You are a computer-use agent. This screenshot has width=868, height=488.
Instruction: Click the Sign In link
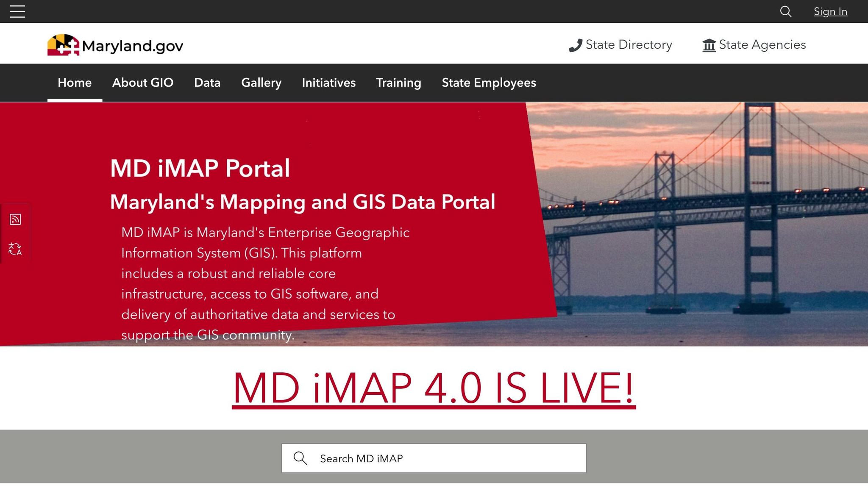[x=830, y=11]
